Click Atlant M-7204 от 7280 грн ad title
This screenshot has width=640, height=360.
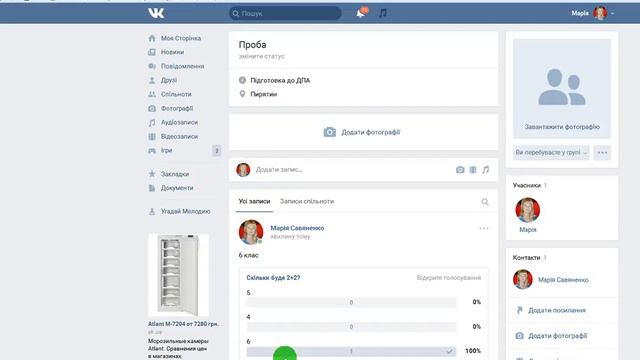pos(183,324)
